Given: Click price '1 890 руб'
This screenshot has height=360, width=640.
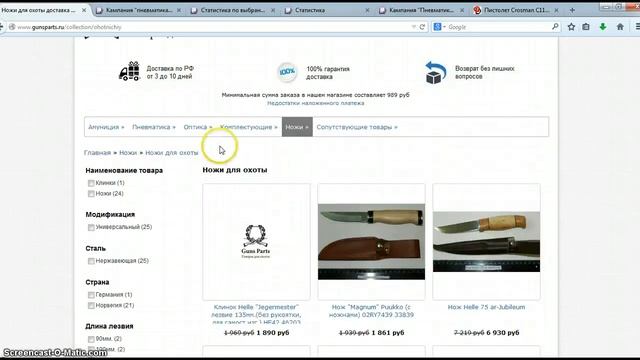Looking at the screenshot, I should [273, 333].
